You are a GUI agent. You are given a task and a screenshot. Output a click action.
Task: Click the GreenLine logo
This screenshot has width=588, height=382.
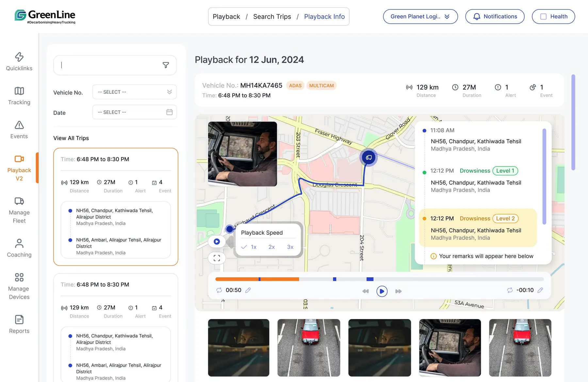point(45,16)
